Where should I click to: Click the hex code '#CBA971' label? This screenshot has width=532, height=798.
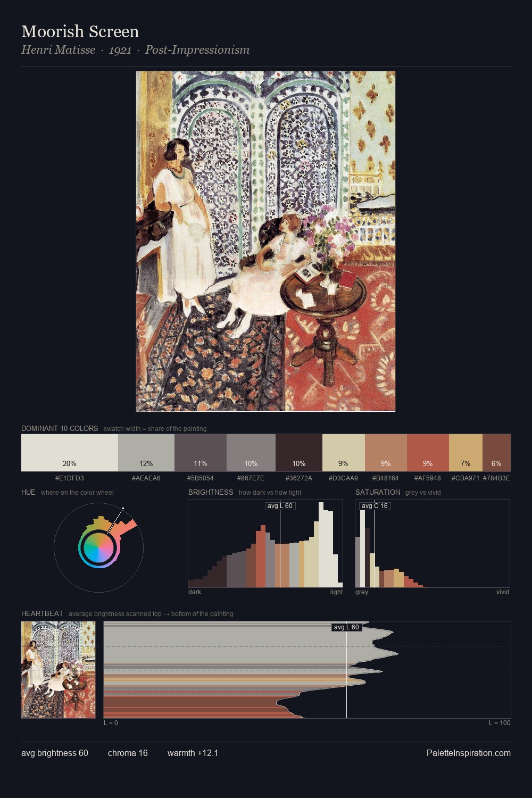(465, 478)
